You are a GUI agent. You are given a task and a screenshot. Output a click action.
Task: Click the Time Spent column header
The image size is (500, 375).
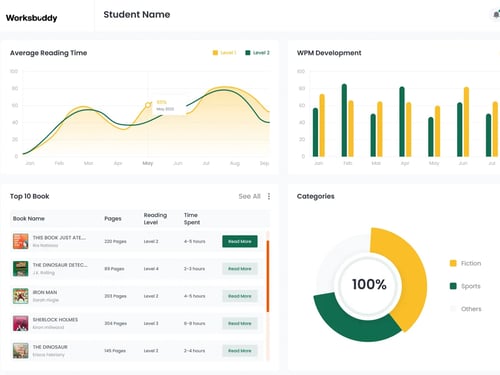192,219
